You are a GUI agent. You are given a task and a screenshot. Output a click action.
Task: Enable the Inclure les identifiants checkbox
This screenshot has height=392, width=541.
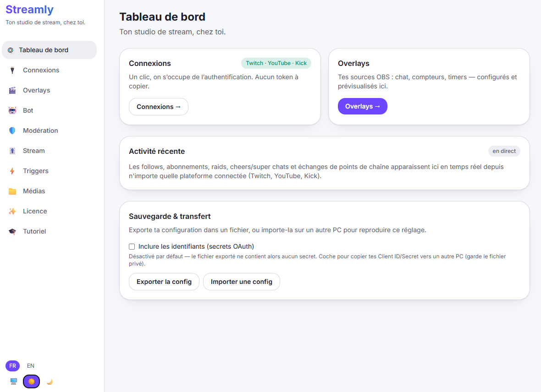point(132,246)
